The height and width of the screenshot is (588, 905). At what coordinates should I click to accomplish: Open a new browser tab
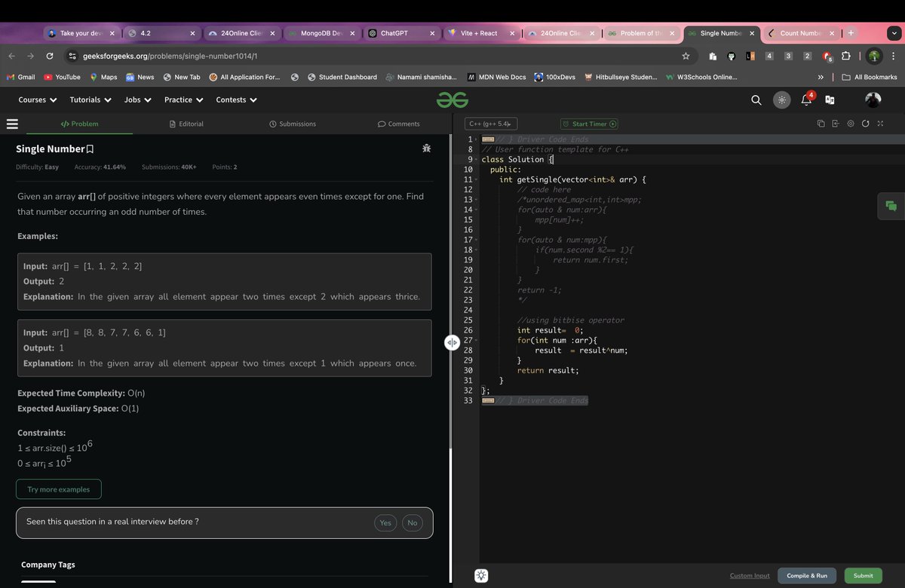tap(851, 33)
